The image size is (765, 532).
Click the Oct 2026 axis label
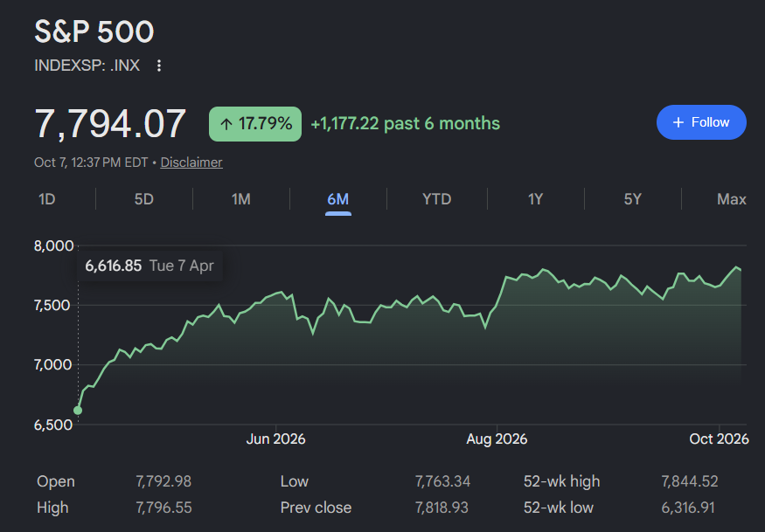719,439
